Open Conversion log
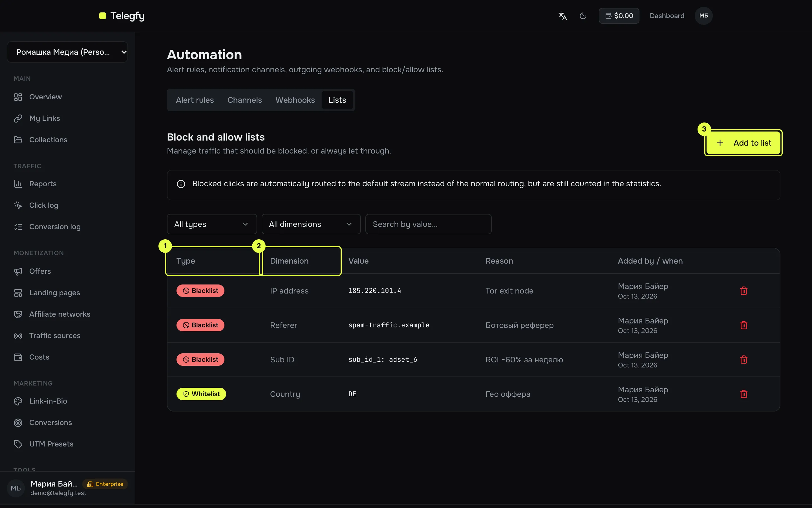Viewport: 812px width, 508px height. (67, 227)
